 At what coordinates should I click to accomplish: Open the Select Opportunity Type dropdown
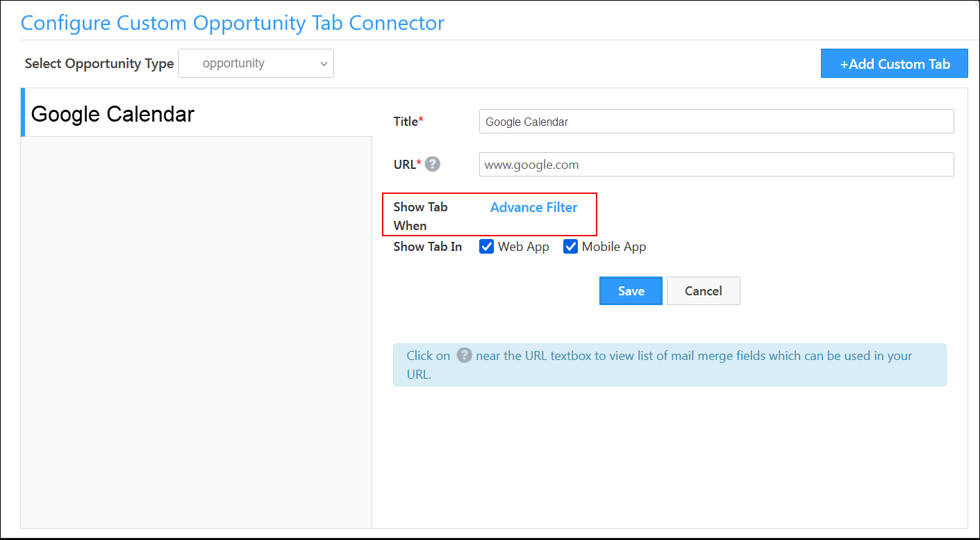(x=256, y=63)
